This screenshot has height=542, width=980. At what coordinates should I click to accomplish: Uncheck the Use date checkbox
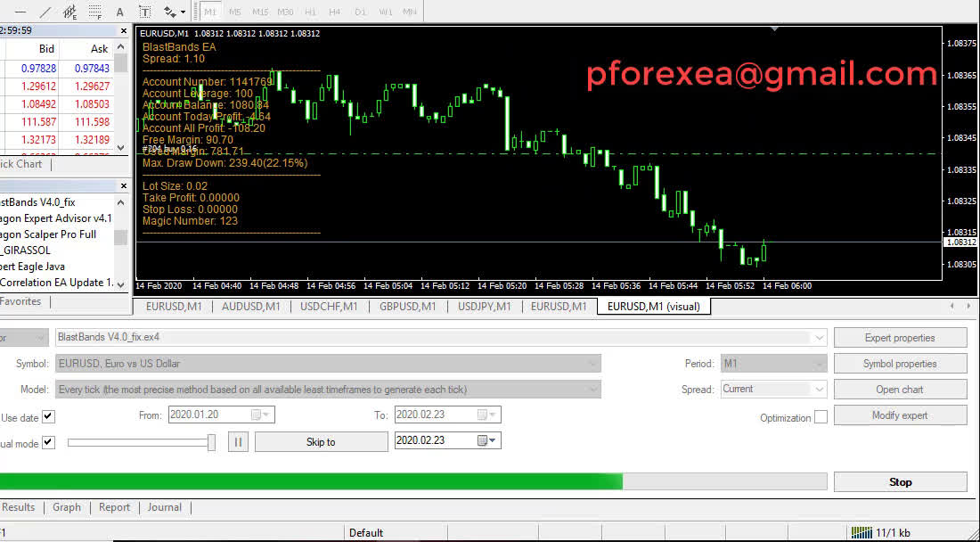pyautogui.click(x=48, y=416)
